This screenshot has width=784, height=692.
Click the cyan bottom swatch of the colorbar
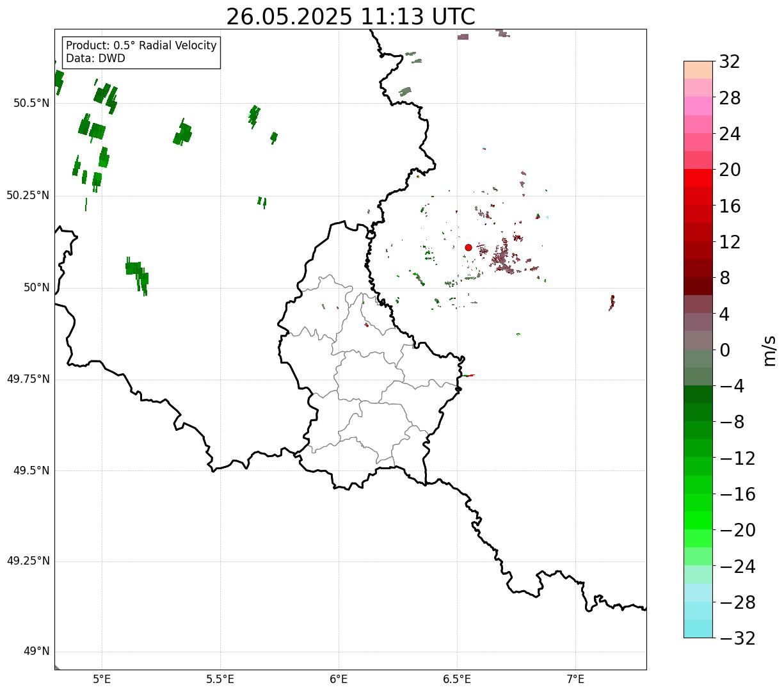tap(698, 629)
